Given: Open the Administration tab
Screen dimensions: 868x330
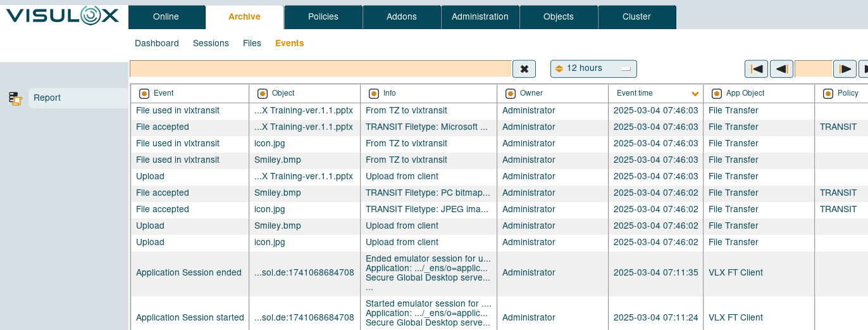Looking at the screenshot, I should pos(480,17).
